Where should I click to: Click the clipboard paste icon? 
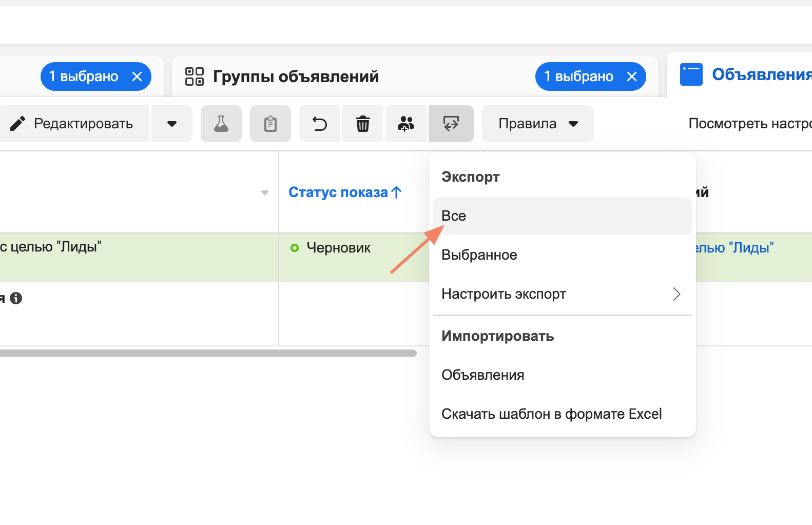[x=270, y=124]
